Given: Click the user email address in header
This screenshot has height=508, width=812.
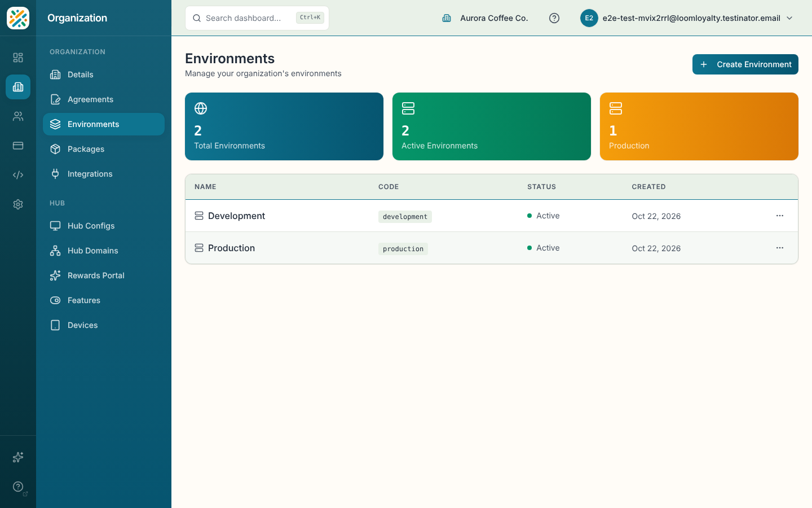Looking at the screenshot, I should [x=691, y=18].
